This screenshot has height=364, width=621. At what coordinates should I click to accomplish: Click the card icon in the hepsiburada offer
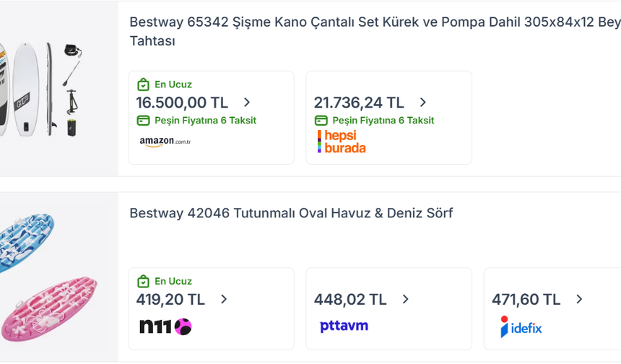(x=321, y=121)
